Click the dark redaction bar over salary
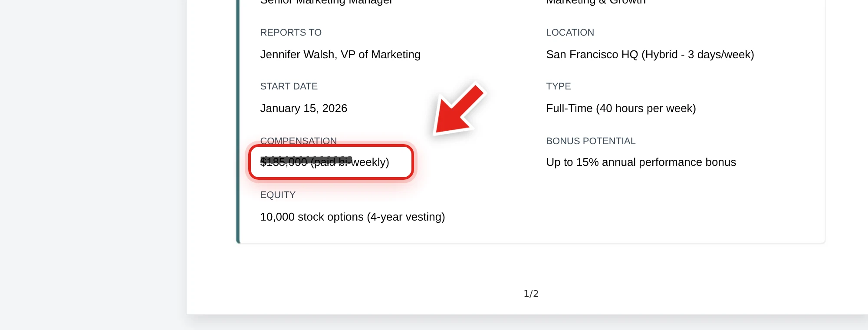 click(306, 160)
